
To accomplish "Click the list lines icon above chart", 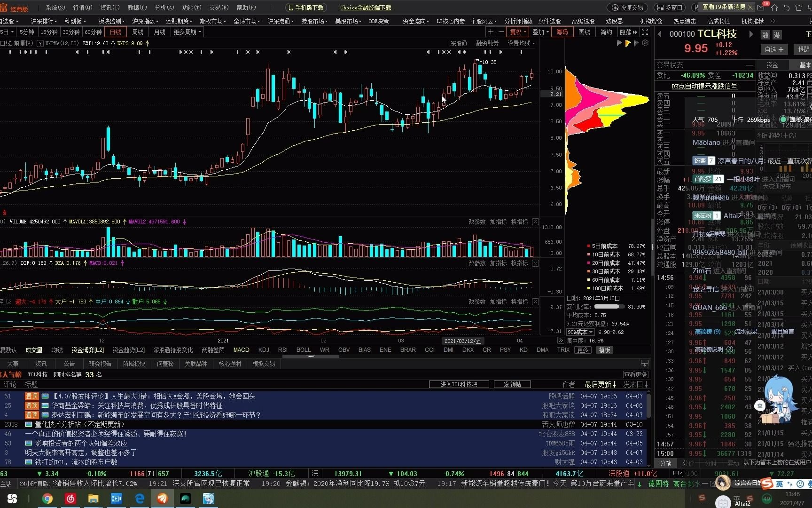I will tap(619, 43).
